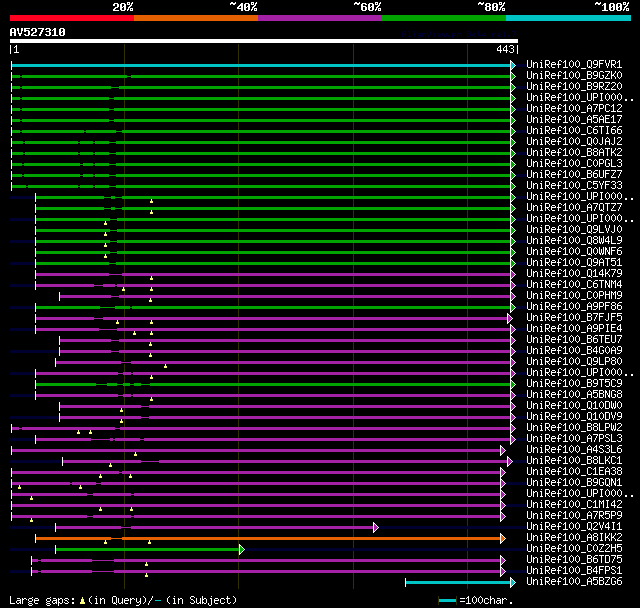Click label UniRef100_C0Z2H5

(x=574, y=549)
